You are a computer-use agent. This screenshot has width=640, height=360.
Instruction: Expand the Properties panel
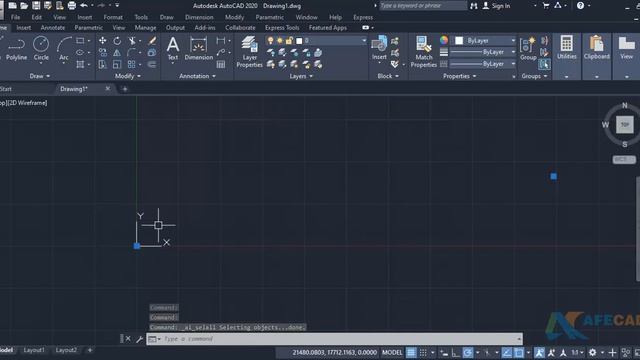point(460,76)
